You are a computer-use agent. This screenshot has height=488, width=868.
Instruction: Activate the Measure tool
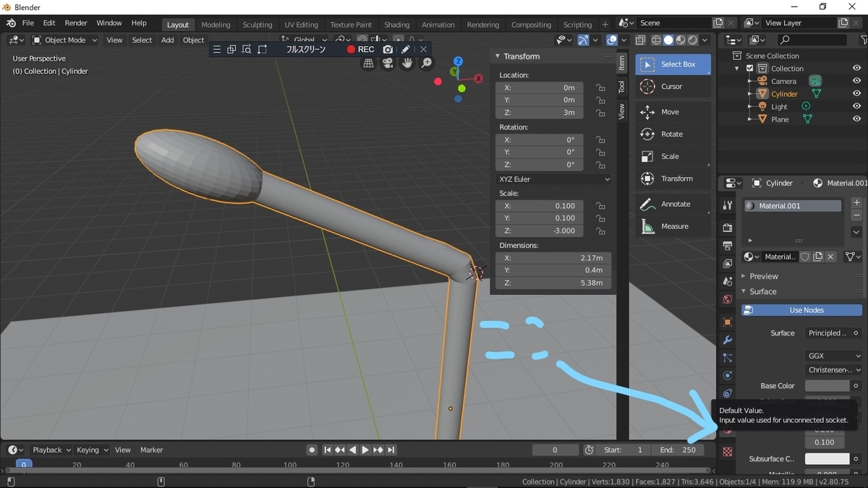pyautogui.click(x=673, y=226)
